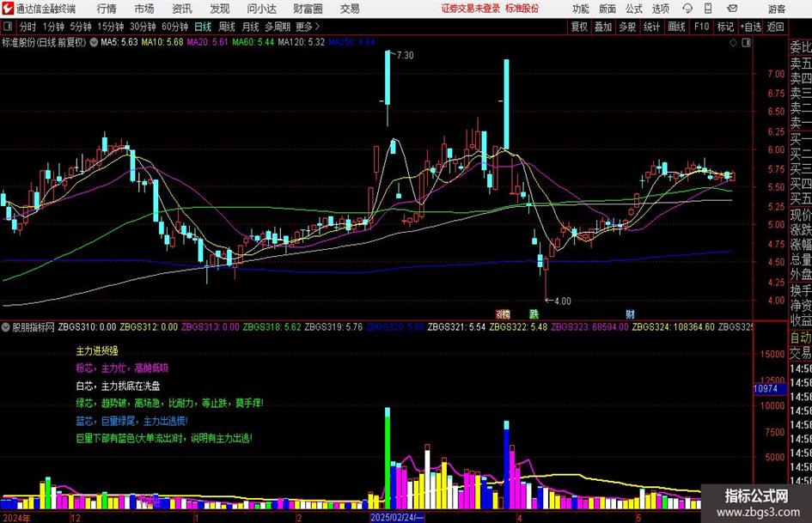Click the 2025/02/24 date label on axis

point(397,517)
